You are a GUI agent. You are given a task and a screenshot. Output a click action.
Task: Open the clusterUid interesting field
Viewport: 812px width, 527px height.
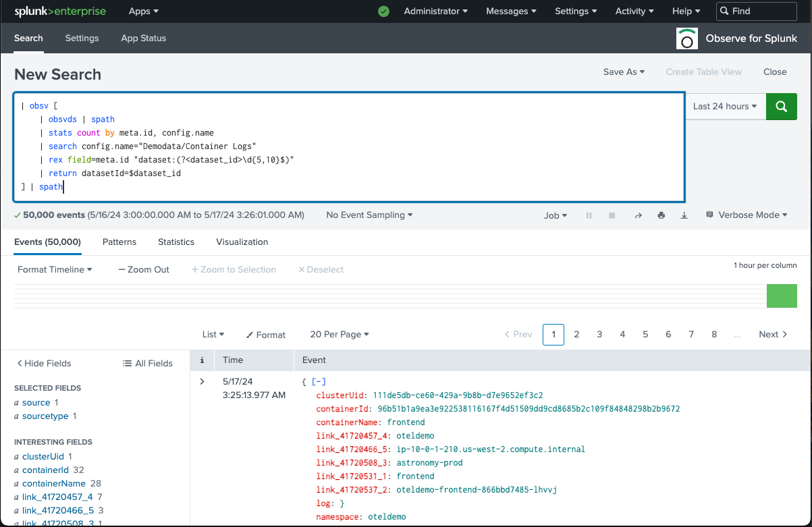(x=43, y=457)
